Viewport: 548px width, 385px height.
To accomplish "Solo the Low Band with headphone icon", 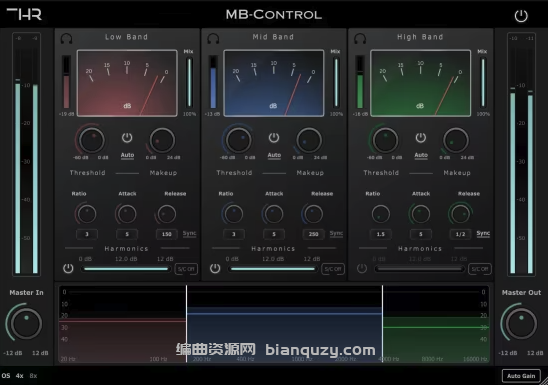I will (66, 38).
